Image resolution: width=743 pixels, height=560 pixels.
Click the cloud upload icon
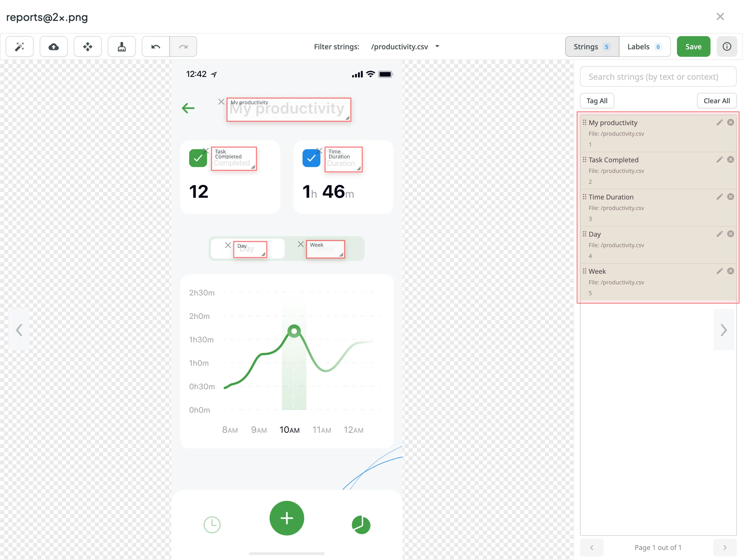coord(53,46)
